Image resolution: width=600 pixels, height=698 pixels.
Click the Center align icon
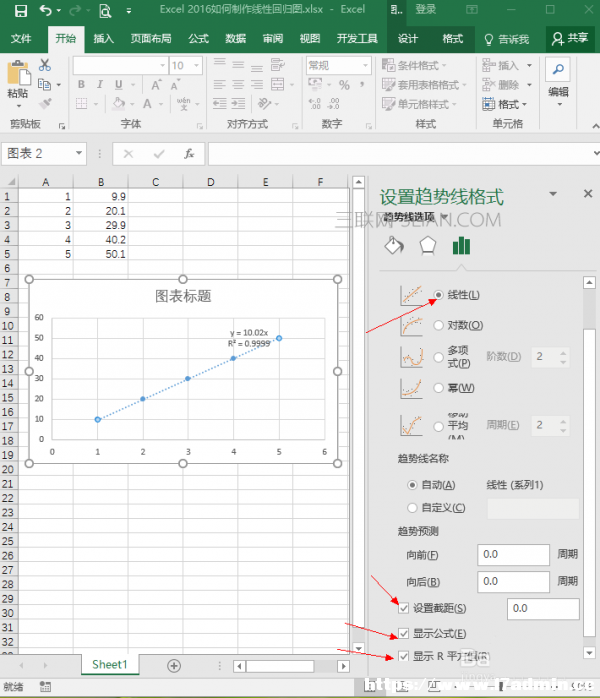tap(238, 84)
